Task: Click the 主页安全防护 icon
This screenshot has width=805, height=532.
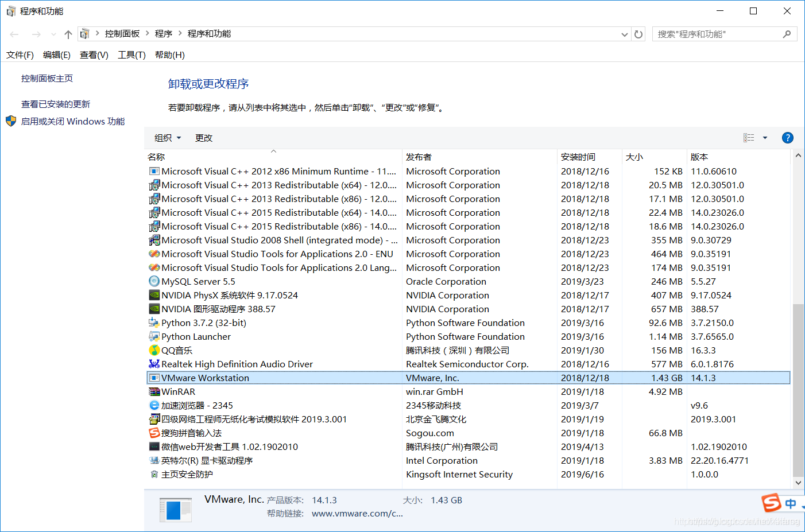Action: (x=154, y=474)
